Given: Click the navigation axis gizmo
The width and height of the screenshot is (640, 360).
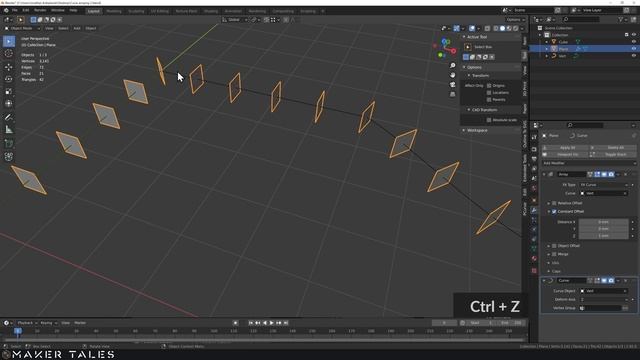Looking at the screenshot, I should point(445,48).
